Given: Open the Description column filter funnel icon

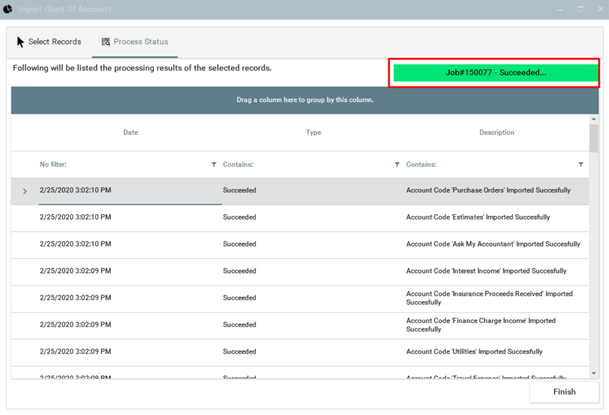Looking at the screenshot, I should tap(581, 165).
